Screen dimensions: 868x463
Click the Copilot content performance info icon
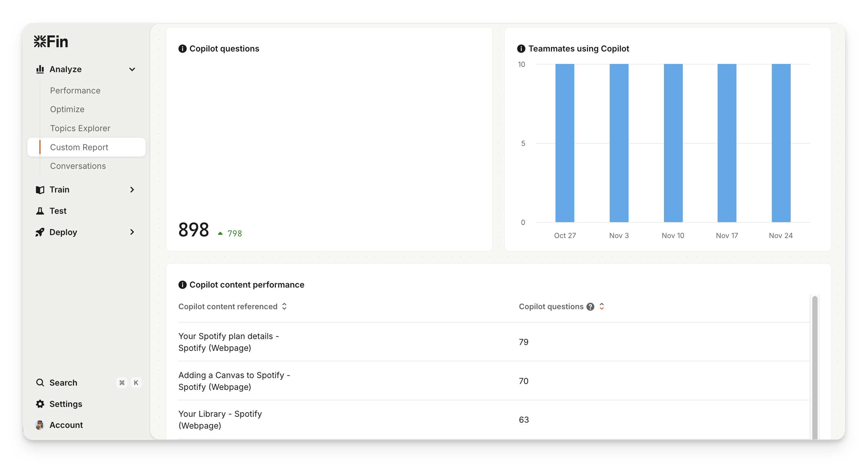click(182, 285)
